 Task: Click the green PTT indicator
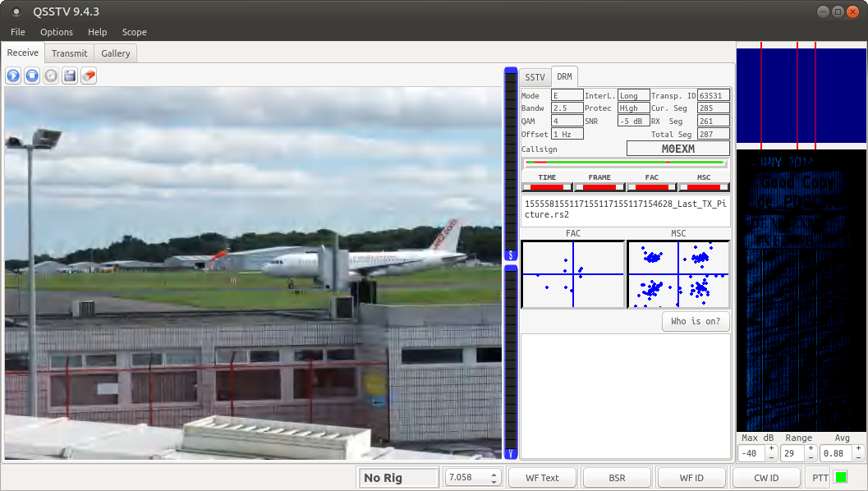(841, 477)
